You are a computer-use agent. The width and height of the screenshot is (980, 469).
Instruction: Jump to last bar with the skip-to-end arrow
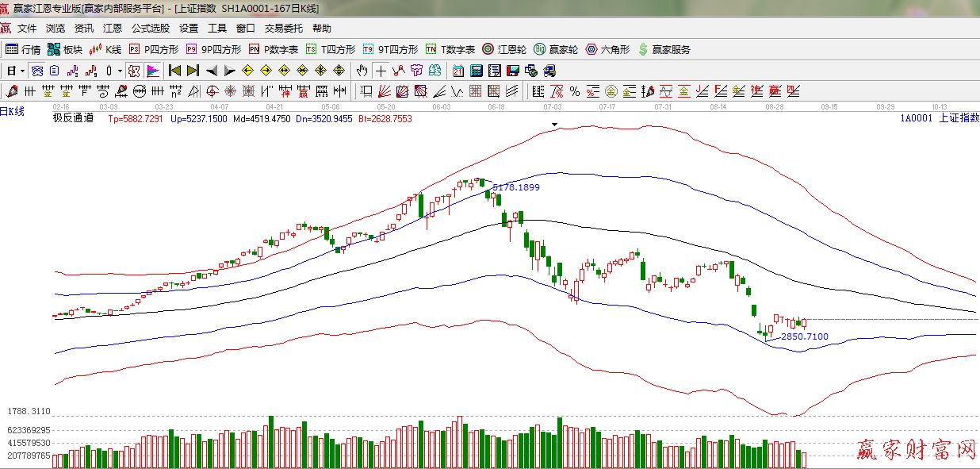193,71
